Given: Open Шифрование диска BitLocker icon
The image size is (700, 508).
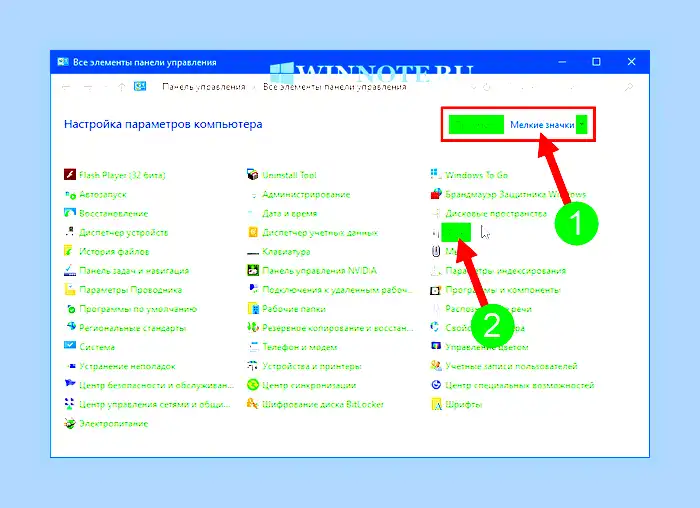Looking at the screenshot, I should click(x=253, y=404).
